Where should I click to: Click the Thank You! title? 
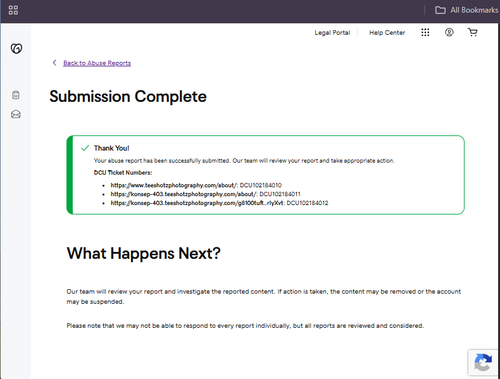[x=111, y=148]
